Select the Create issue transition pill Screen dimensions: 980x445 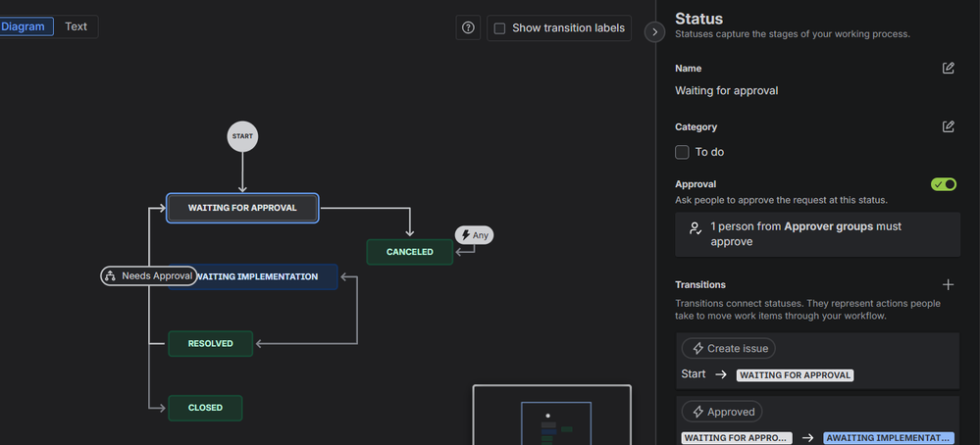[x=728, y=348]
